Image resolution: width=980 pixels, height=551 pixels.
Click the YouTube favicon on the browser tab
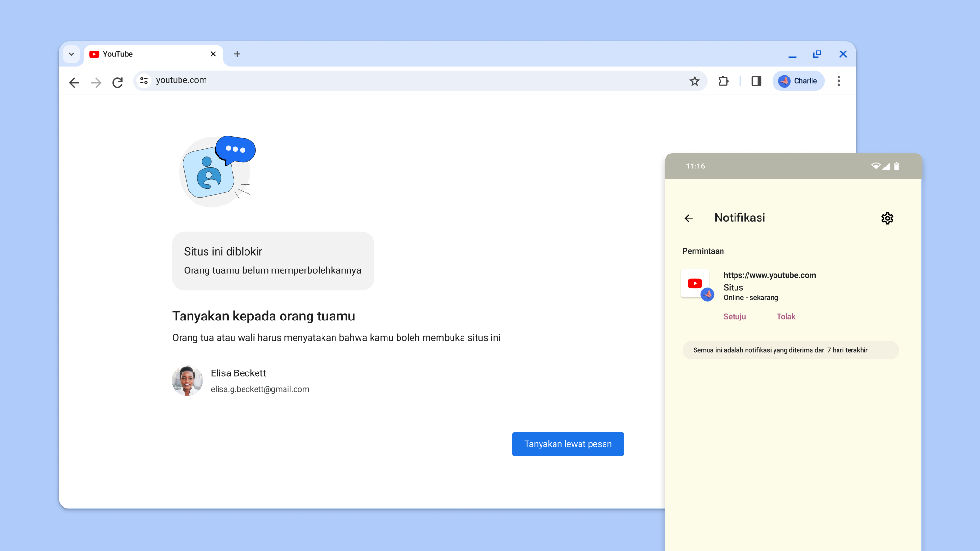[94, 54]
